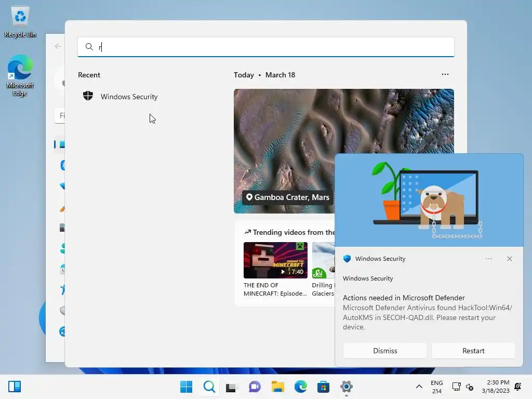Viewport: 532px width, 399px height.
Task: Click the Gamboa Crater, Mars location label
Action: (288, 197)
